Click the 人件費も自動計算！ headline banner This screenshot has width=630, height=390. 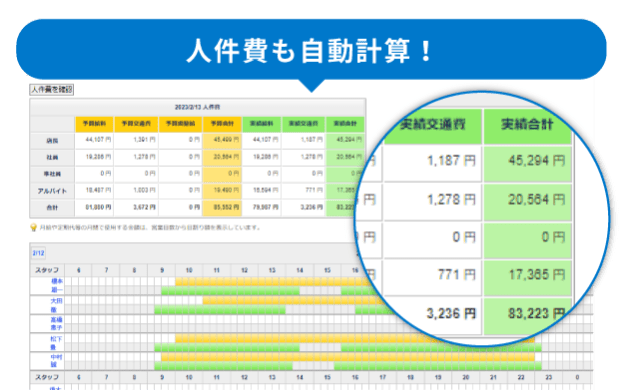coord(311,50)
